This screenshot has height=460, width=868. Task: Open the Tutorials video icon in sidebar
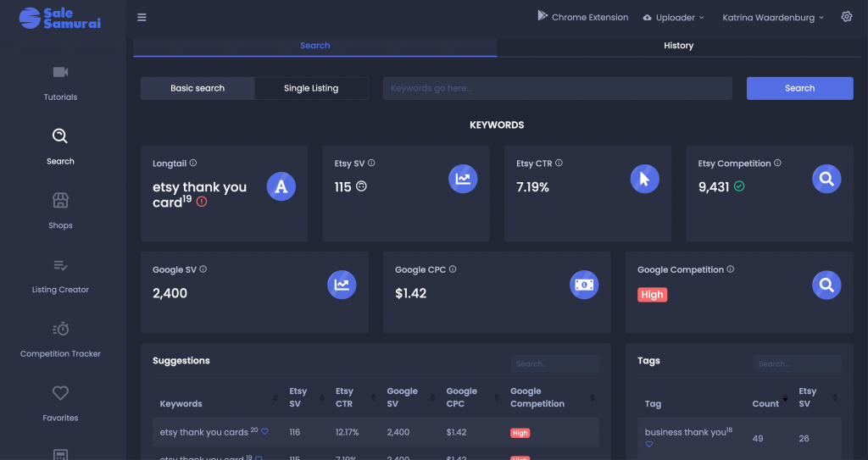click(x=60, y=72)
